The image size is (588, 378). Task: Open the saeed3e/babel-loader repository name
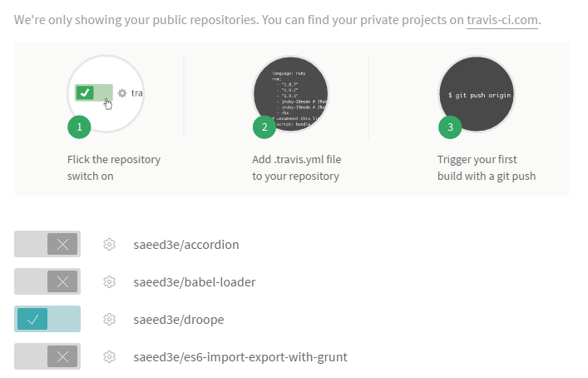coord(194,282)
